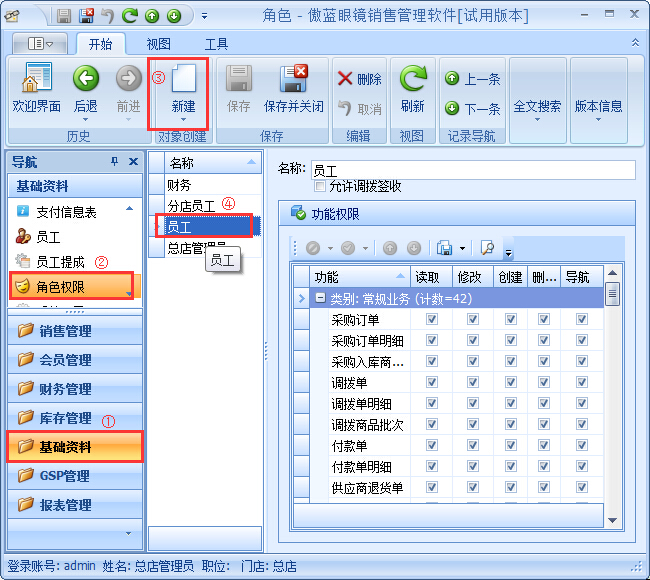Toggle 允许调拨签收 checkbox
This screenshot has height=580, width=650.
coord(320,186)
